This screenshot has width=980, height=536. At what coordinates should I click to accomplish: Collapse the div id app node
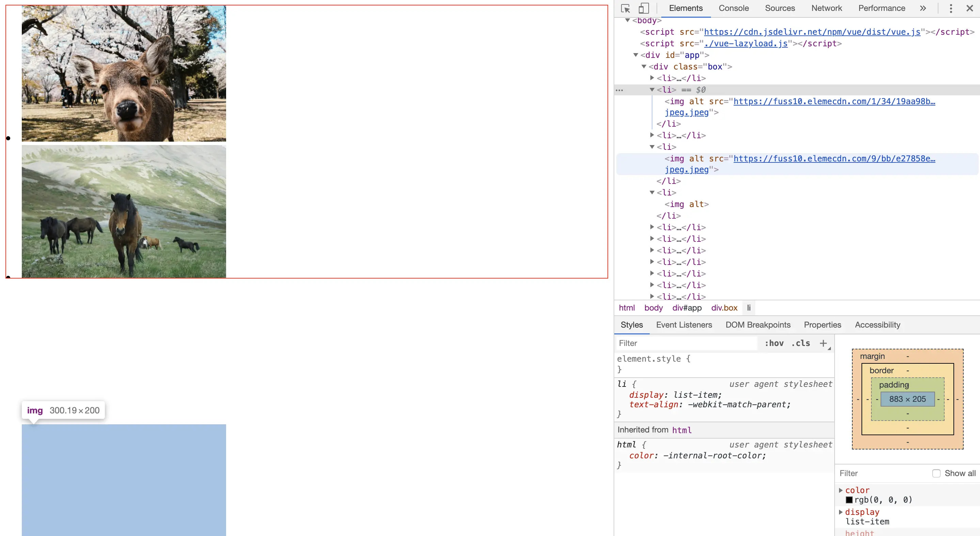[636, 55]
